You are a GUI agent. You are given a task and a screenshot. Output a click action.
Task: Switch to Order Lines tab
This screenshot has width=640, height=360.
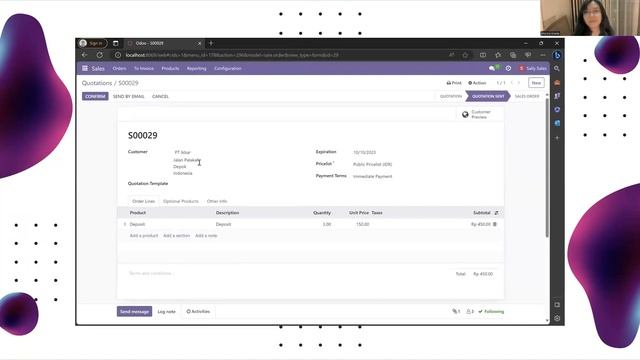[x=143, y=201]
